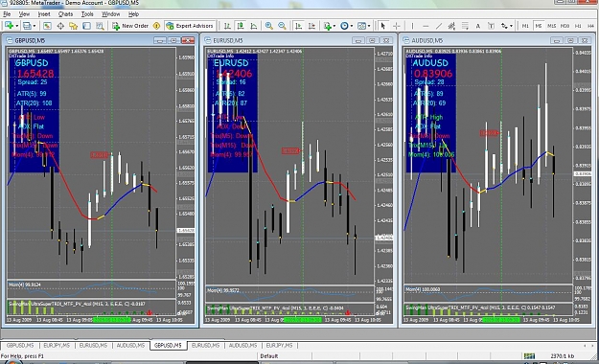Launch MetaEditor via yellow diamond icon

coord(156,26)
